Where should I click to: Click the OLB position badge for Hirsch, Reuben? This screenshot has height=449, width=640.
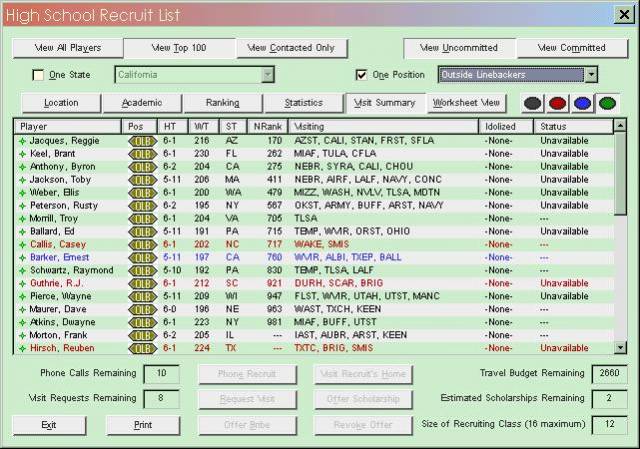point(142,349)
